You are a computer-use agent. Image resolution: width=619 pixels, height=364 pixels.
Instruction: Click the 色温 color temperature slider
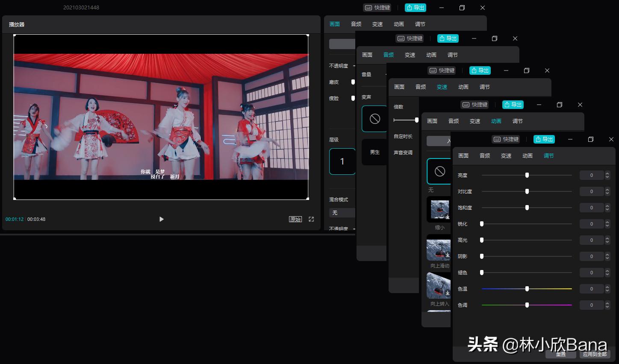click(x=527, y=288)
